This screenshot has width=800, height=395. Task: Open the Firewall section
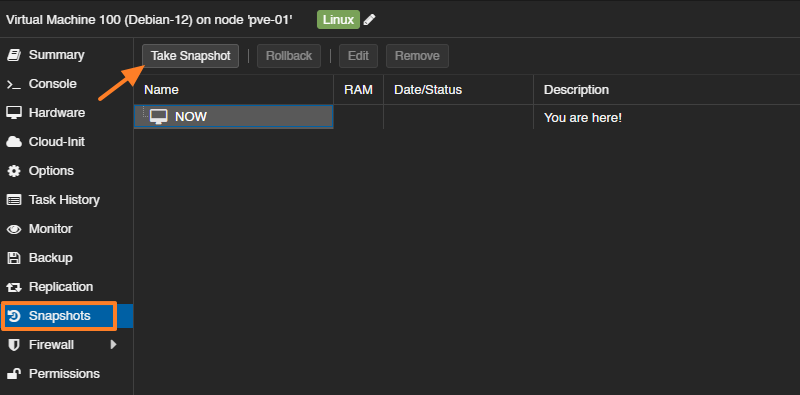click(66, 345)
